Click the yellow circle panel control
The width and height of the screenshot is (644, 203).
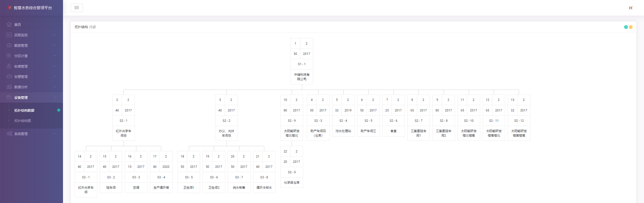pyautogui.click(x=631, y=27)
